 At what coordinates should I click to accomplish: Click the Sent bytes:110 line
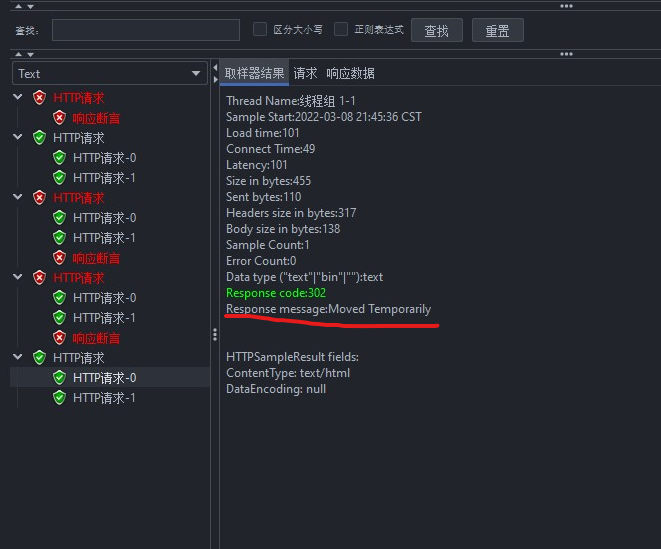(x=264, y=197)
